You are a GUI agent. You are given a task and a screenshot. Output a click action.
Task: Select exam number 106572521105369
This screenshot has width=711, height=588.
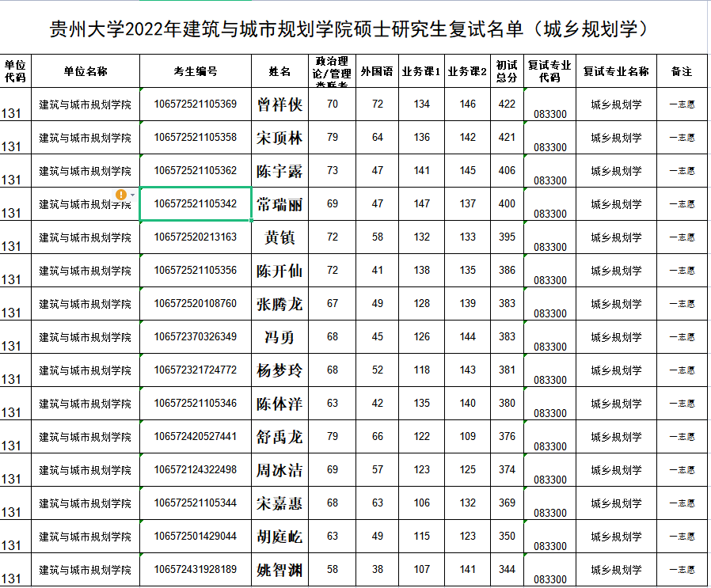196,104
